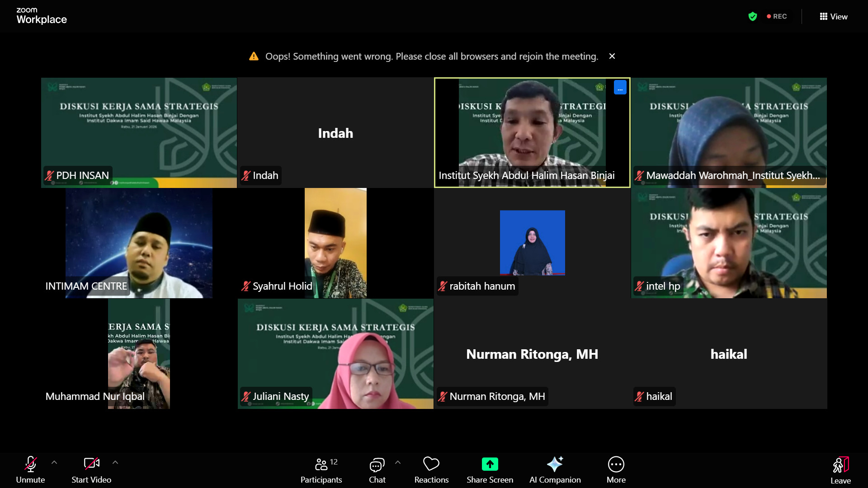The width and height of the screenshot is (868, 488).
Task: Open audio settings via the Unmute chevron
Action: (x=54, y=462)
